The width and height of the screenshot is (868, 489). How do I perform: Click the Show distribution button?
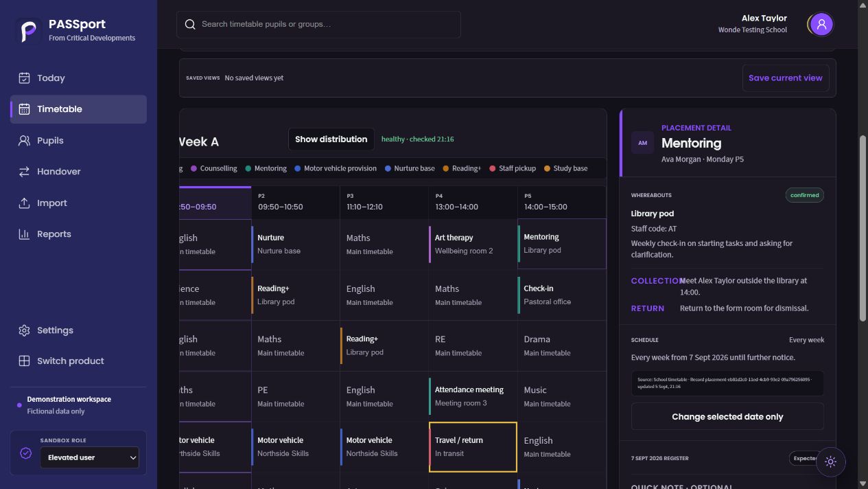(x=331, y=139)
